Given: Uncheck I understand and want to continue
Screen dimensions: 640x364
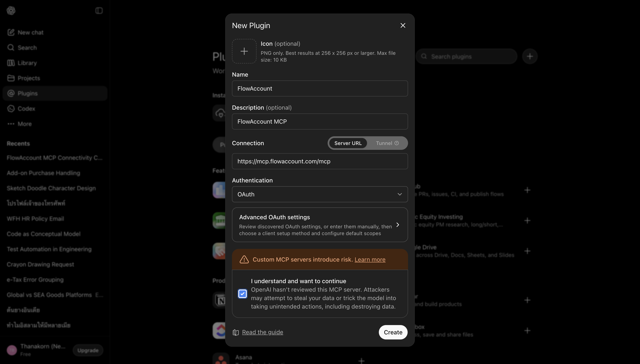Looking at the screenshot, I should (242, 294).
